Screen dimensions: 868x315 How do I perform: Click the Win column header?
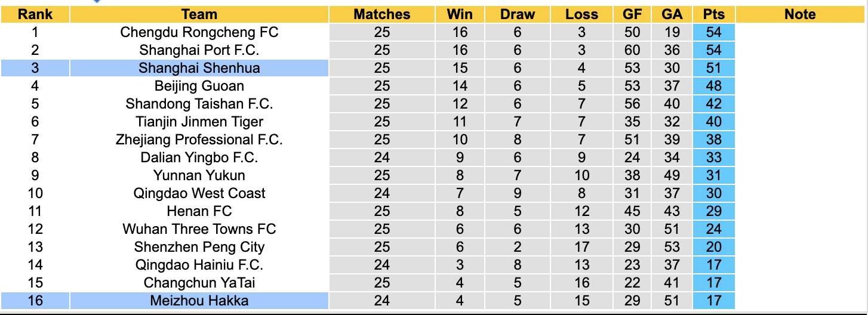460,14
